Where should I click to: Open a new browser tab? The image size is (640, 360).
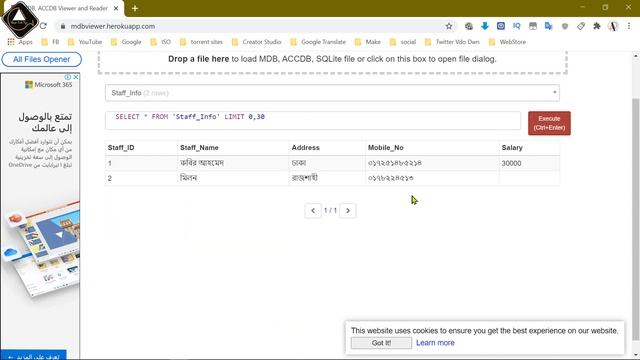pyautogui.click(x=135, y=8)
